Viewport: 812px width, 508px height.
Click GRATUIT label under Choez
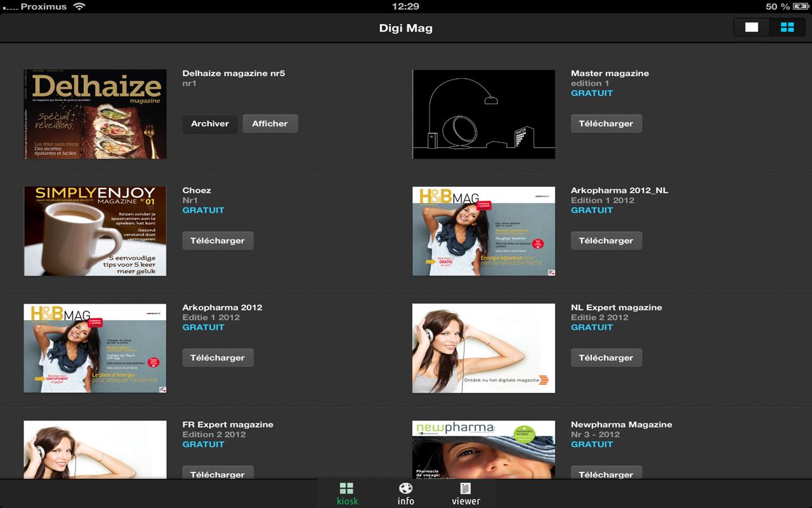point(204,210)
